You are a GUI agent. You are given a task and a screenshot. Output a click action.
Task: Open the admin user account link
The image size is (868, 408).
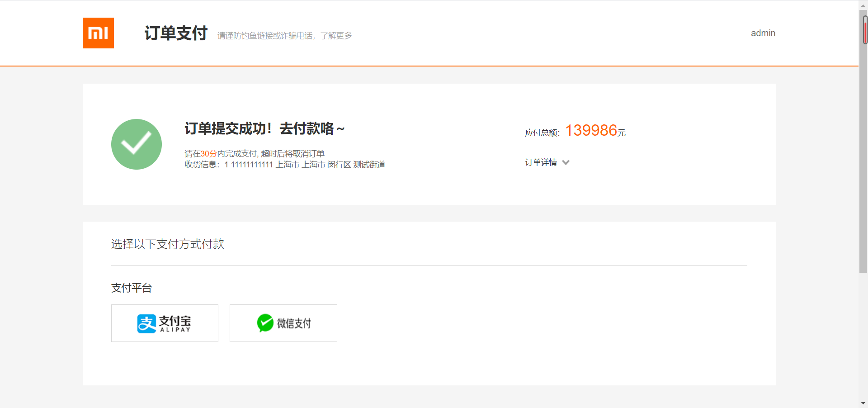point(763,33)
